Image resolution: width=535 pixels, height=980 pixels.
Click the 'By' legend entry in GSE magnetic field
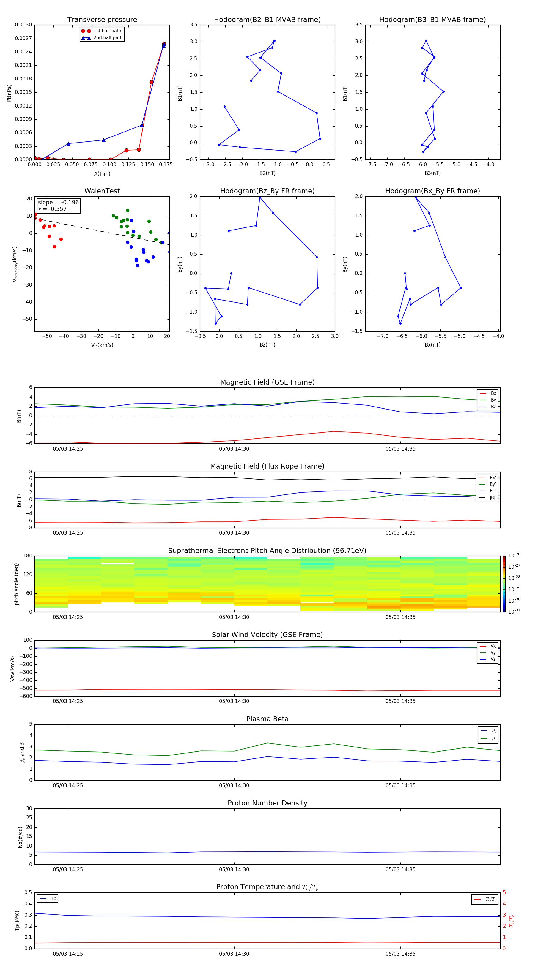488,400
